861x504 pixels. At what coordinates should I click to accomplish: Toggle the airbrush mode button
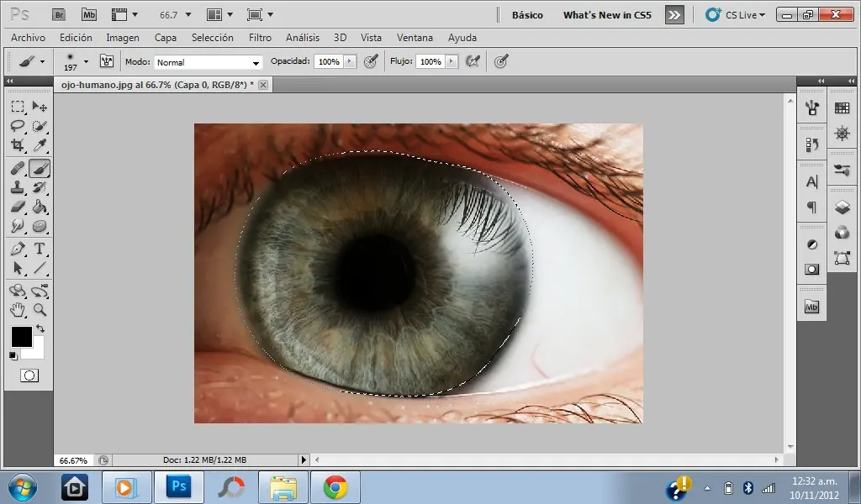point(473,61)
